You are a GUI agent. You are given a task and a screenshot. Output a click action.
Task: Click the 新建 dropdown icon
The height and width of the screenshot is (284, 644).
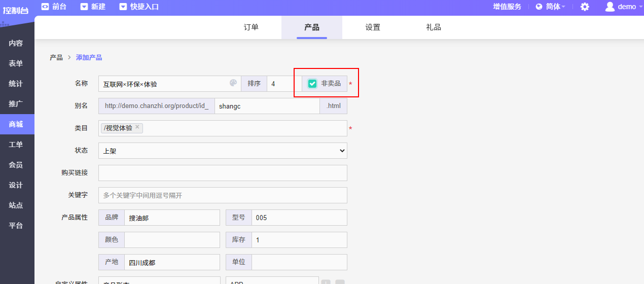(x=85, y=7)
